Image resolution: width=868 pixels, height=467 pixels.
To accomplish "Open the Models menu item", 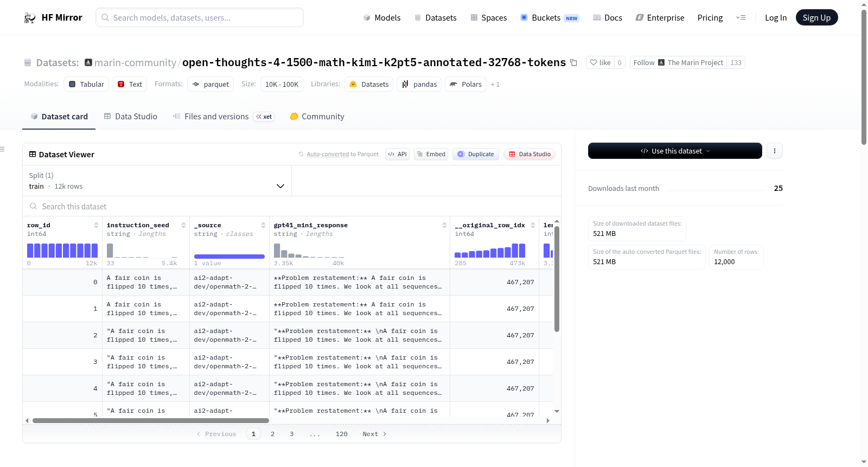I will 382,18.
